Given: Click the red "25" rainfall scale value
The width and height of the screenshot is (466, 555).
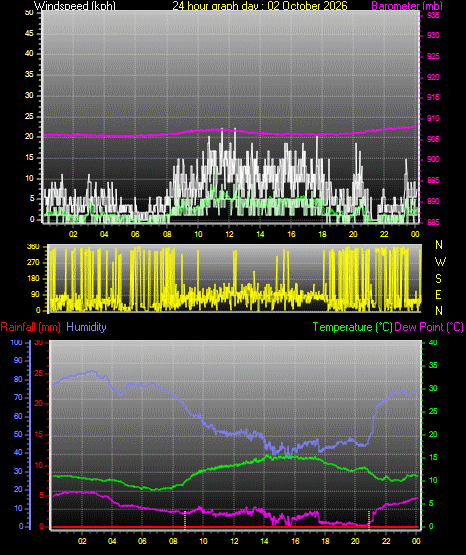Looking at the screenshot, I should click(39, 373).
